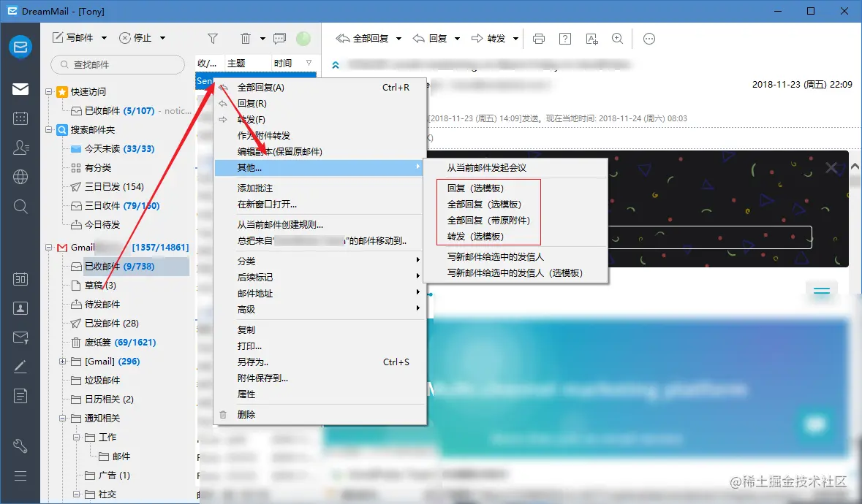This screenshot has height=504, width=862.
Task: Choose 转发 (选模板) in submenu
Action: (515, 237)
